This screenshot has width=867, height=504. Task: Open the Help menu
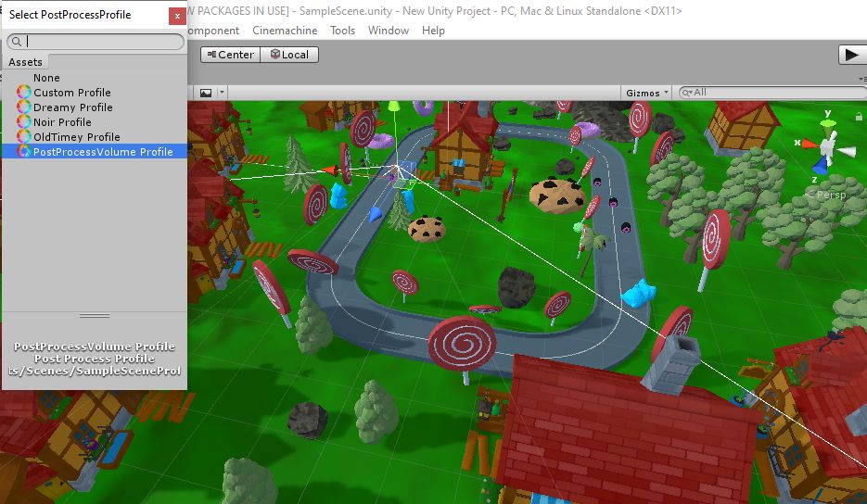(x=433, y=31)
